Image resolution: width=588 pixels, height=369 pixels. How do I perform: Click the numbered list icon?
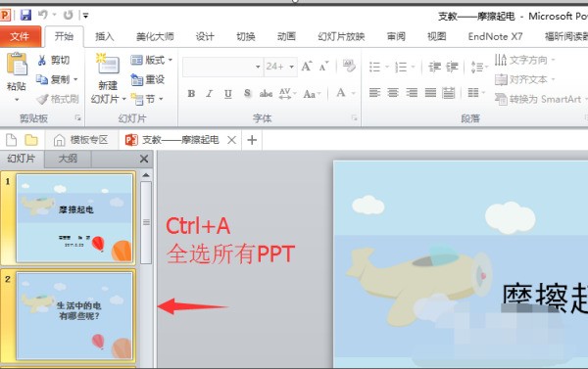(x=401, y=67)
